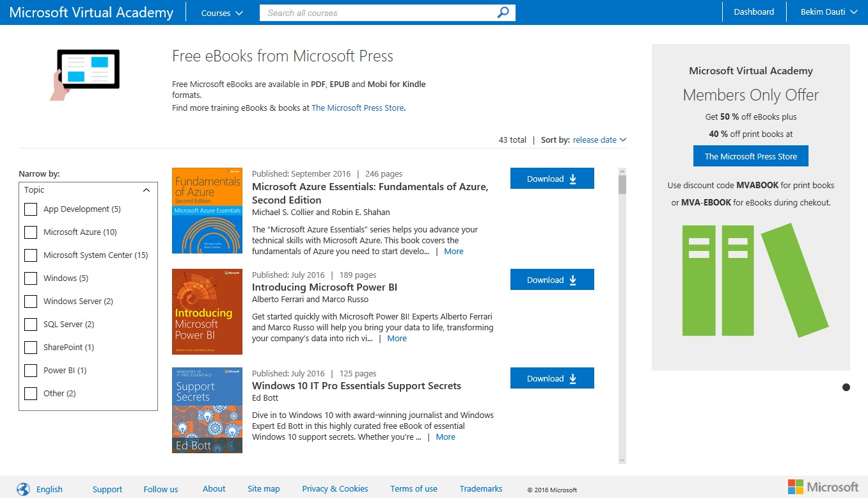Open the Fundamentals of Azure book cover
This screenshot has height=498, width=868.
[x=207, y=211]
